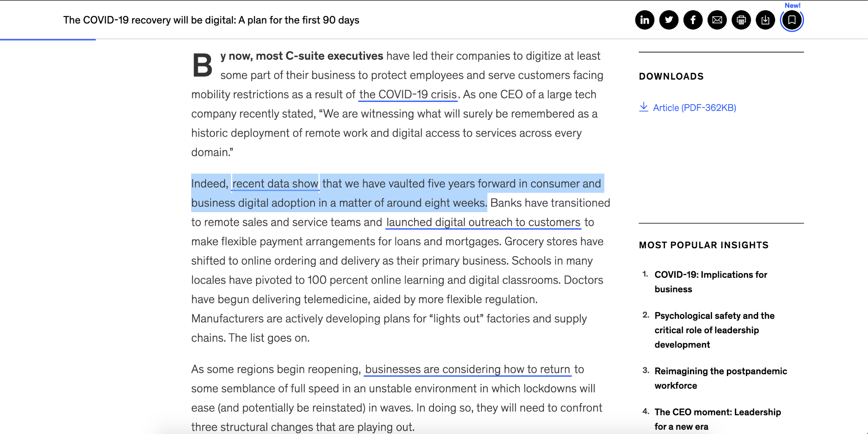
Task: Share article on Twitter
Action: tap(669, 20)
